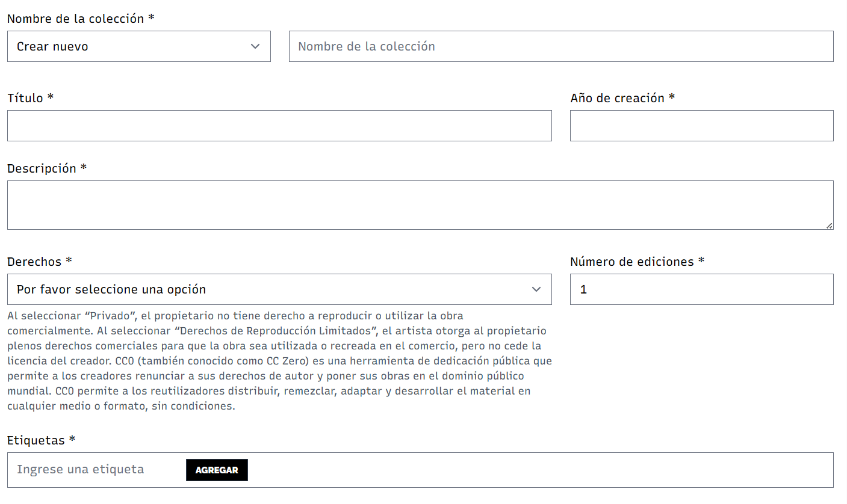Open the "Crear nuevo" collection dropdown
The height and width of the screenshot is (504, 847).
pyautogui.click(x=138, y=46)
